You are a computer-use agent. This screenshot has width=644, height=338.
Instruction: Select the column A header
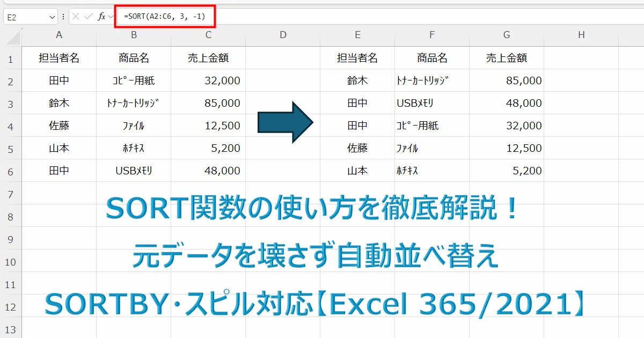point(59,34)
